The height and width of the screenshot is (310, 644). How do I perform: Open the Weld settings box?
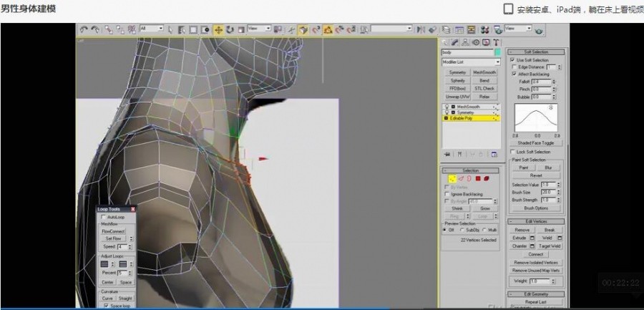pos(560,238)
